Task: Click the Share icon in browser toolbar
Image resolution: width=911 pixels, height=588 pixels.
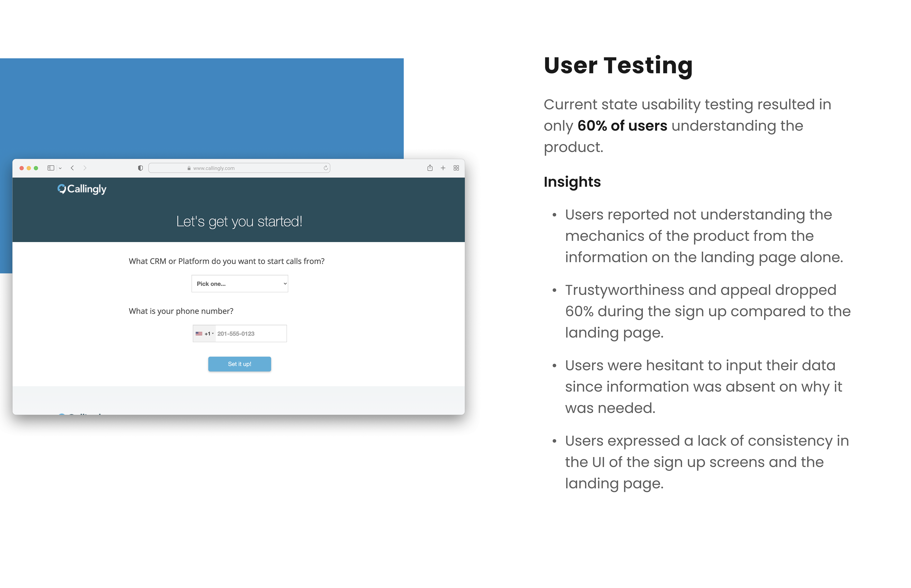Action: click(x=430, y=168)
